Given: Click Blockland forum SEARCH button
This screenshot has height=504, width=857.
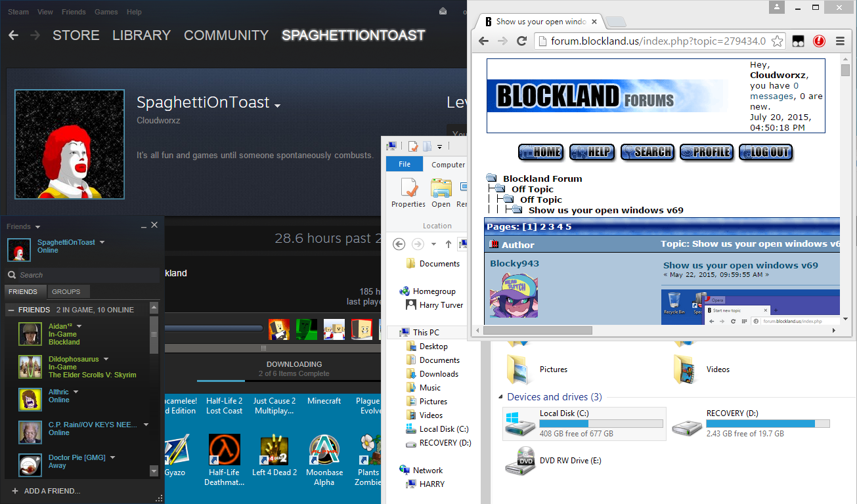Looking at the screenshot, I should pos(648,152).
